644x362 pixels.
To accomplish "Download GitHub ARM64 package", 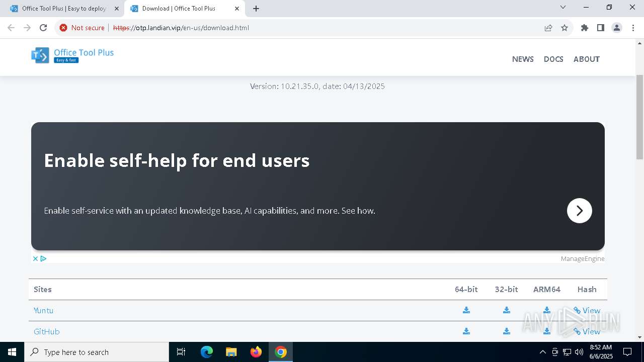I will [547, 331].
